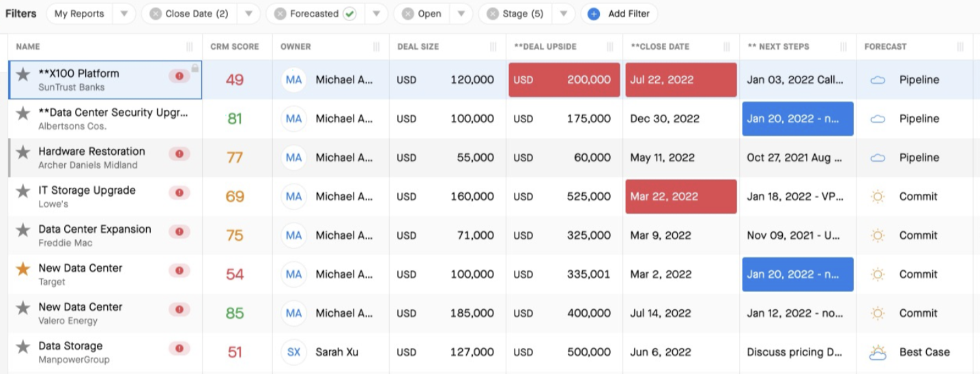The image size is (980, 374).
Task: Click the partly cloudy icon on Data Storage row
Action: [x=878, y=352]
